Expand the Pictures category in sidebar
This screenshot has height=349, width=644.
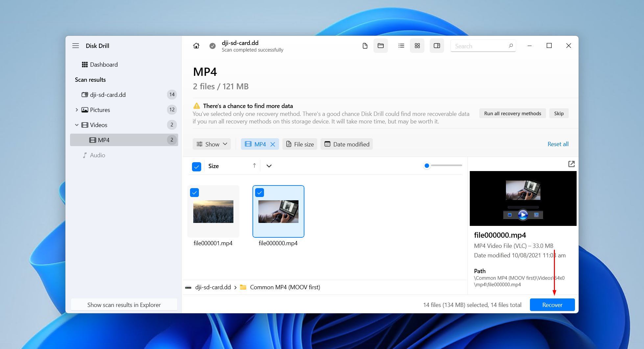(77, 110)
